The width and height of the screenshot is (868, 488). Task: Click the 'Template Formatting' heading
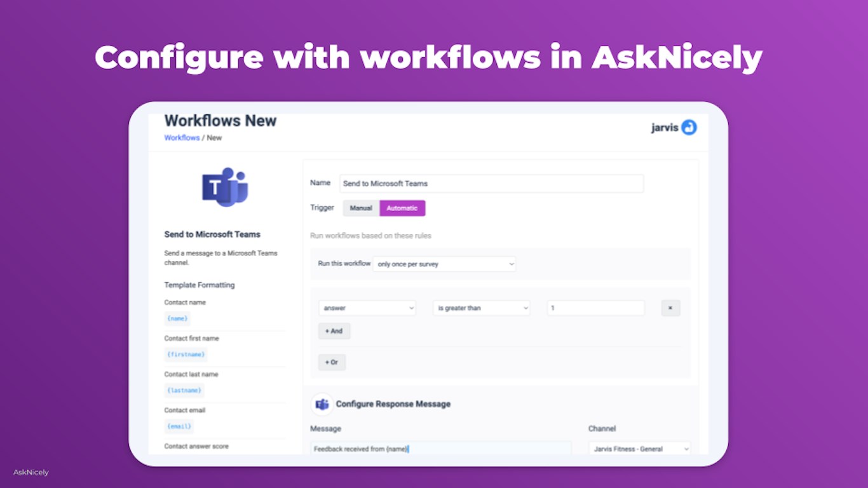(200, 285)
